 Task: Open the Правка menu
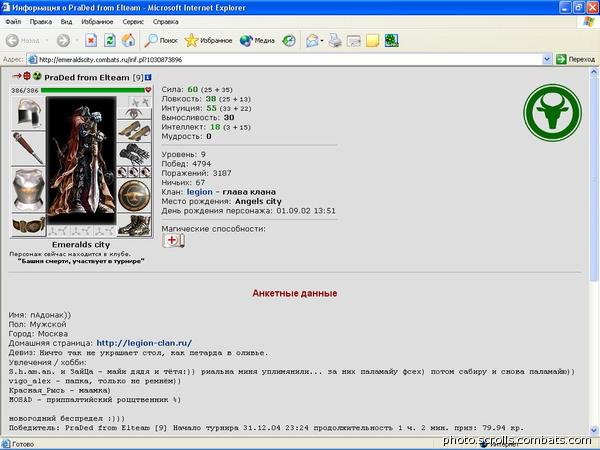coord(41,22)
